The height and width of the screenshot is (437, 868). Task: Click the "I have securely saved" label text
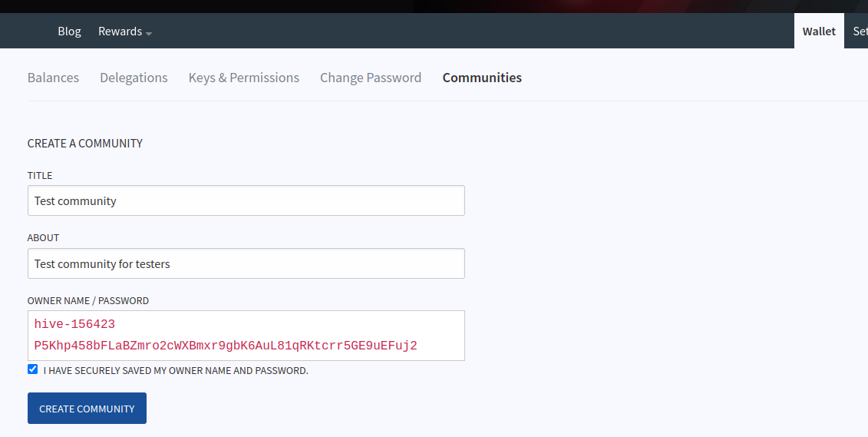[176, 371]
